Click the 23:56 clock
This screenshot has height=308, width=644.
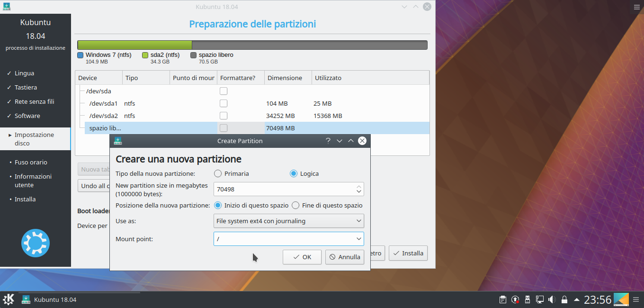tap(598, 299)
